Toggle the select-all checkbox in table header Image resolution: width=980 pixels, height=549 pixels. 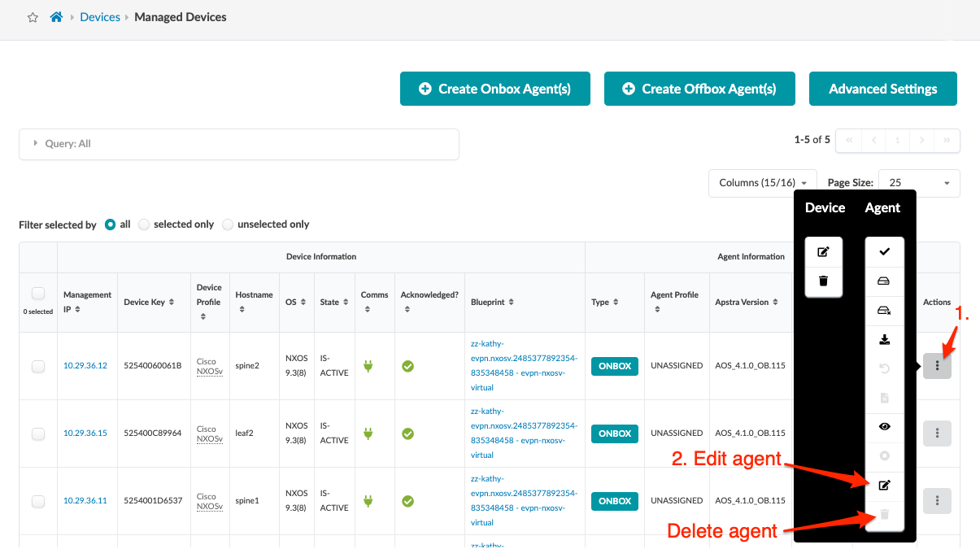(x=38, y=294)
